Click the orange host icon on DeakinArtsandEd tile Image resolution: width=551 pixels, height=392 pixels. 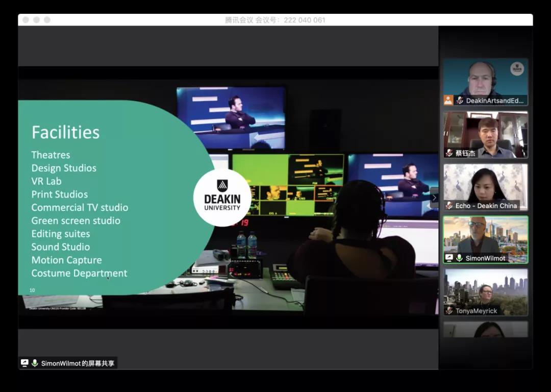448,101
